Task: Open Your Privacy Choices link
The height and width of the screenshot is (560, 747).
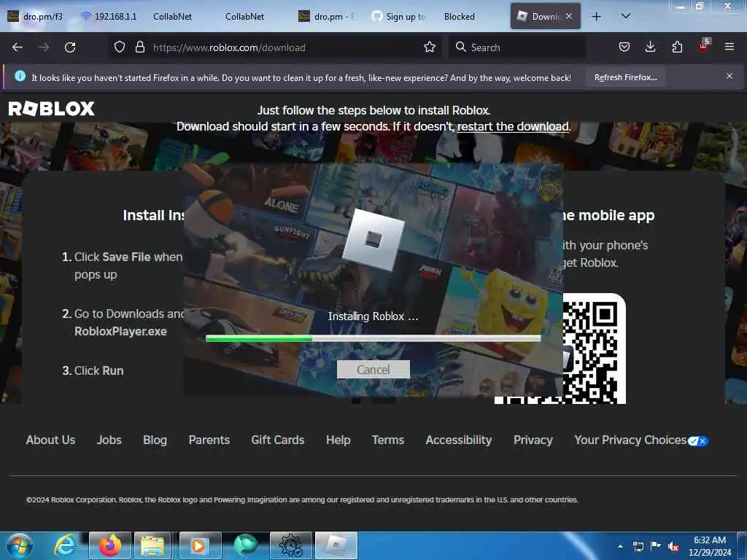Action: [630, 440]
